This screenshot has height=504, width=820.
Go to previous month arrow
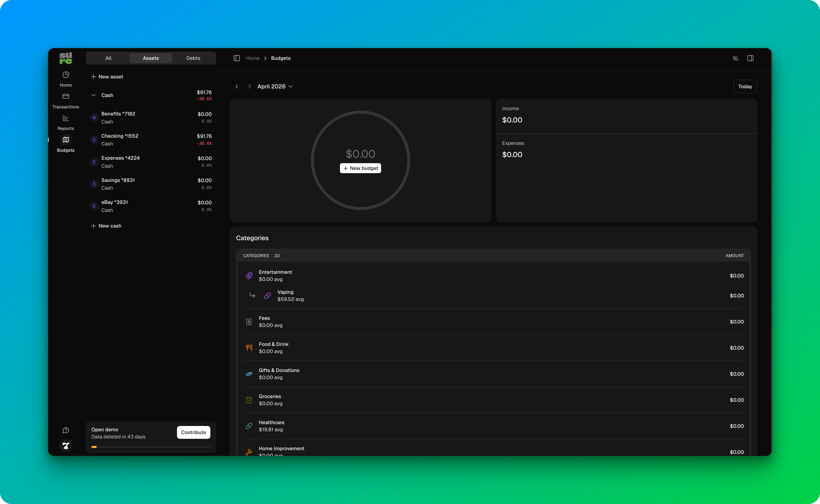tap(237, 86)
